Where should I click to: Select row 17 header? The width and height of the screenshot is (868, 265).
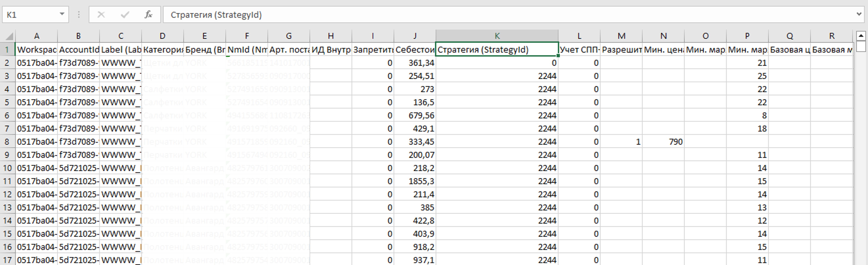tap(7, 260)
